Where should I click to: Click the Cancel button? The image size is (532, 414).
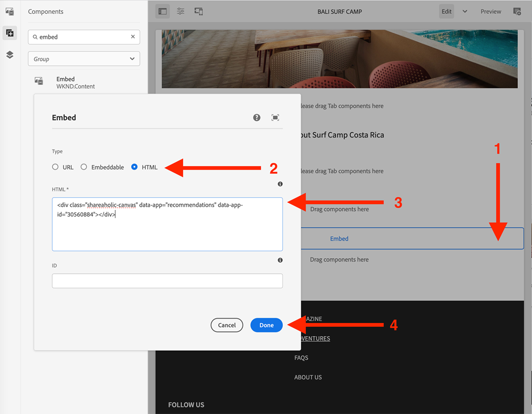[x=227, y=325]
